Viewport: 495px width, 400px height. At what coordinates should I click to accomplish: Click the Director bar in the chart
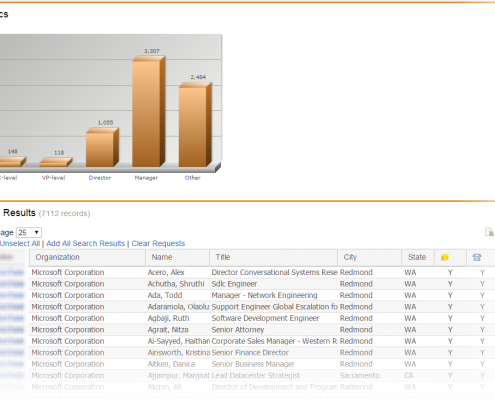[102, 148]
